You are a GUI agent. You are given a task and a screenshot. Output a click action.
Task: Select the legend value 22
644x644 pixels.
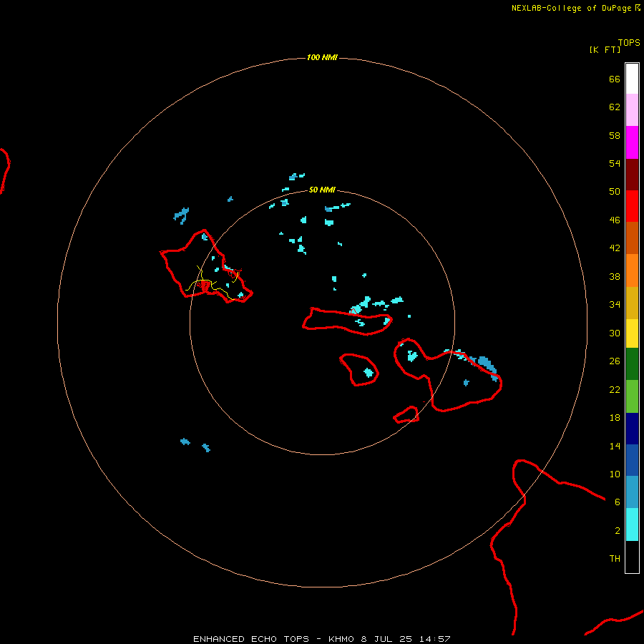(615, 390)
